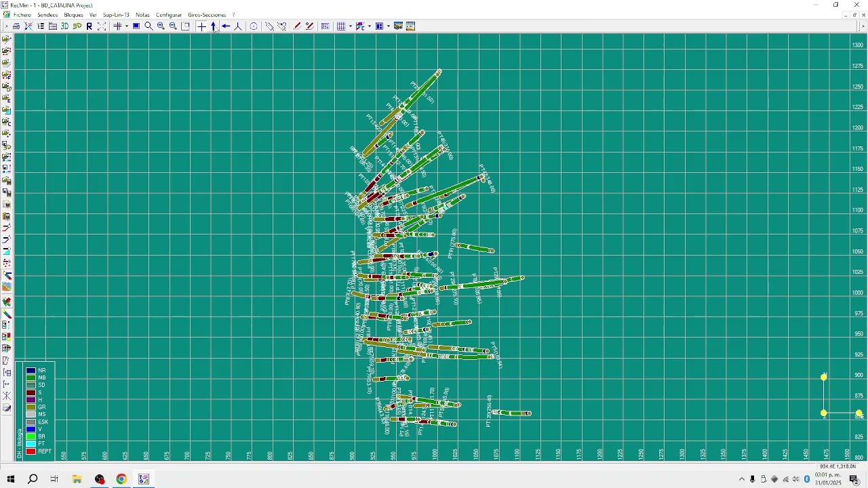
Task: Click the first red pencil icon
Action: coord(297,26)
